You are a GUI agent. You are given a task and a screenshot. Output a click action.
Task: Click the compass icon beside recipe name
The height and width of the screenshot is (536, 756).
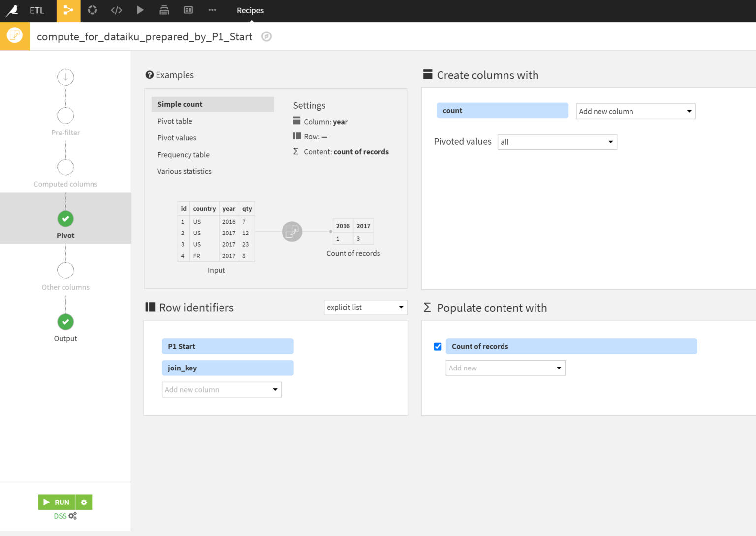(x=266, y=36)
